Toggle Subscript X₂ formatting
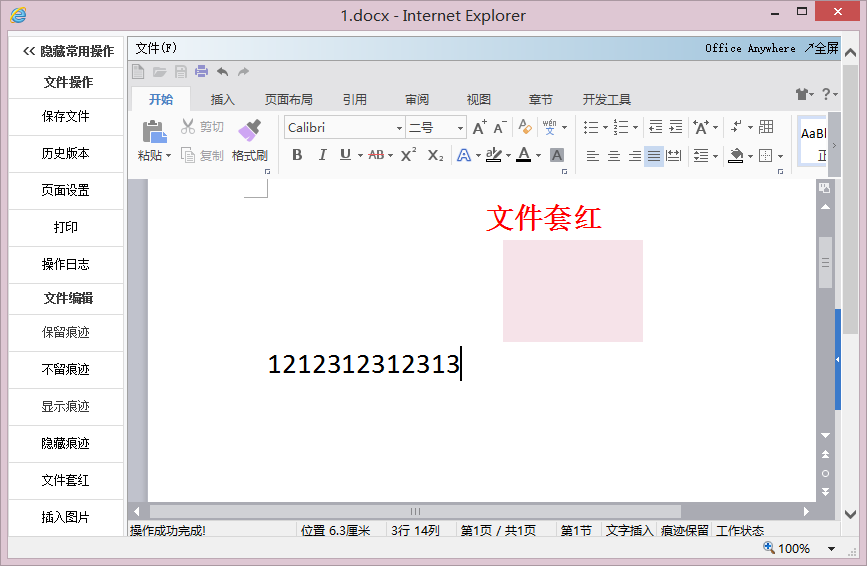The height and width of the screenshot is (566, 867). pyautogui.click(x=436, y=156)
